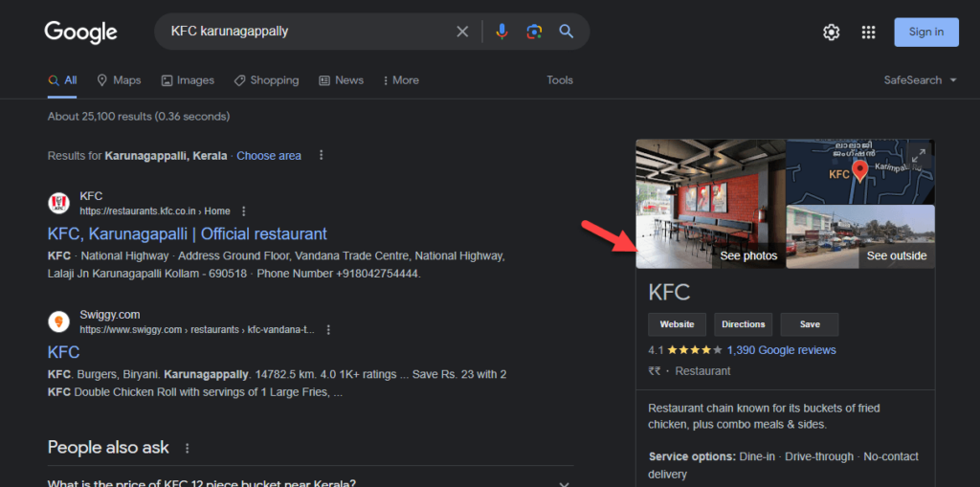Open the 1,390 Google reviews link
The width and height of the screenshot is (980, 487).
click(x=781, y=350)
